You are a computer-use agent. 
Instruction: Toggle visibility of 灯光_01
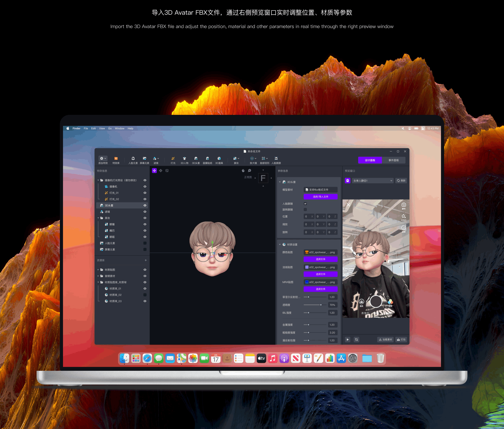[145, 193]
